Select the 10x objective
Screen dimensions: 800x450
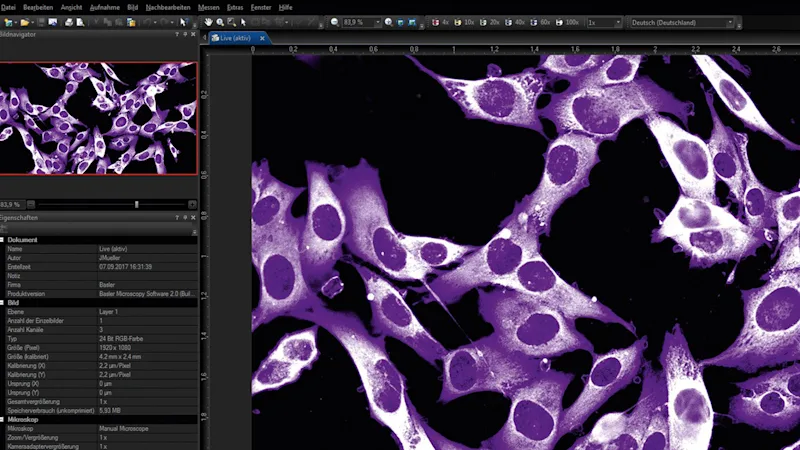point(464,22)
